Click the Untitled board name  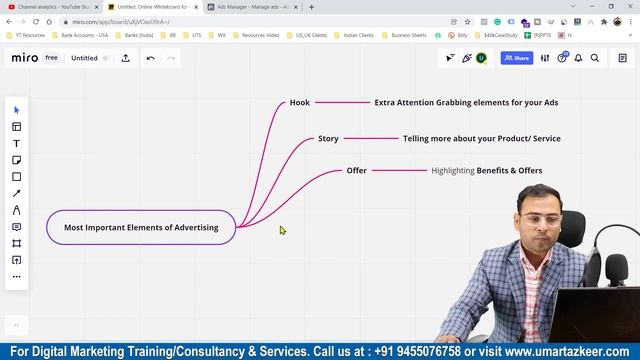(x=84, y=58)
